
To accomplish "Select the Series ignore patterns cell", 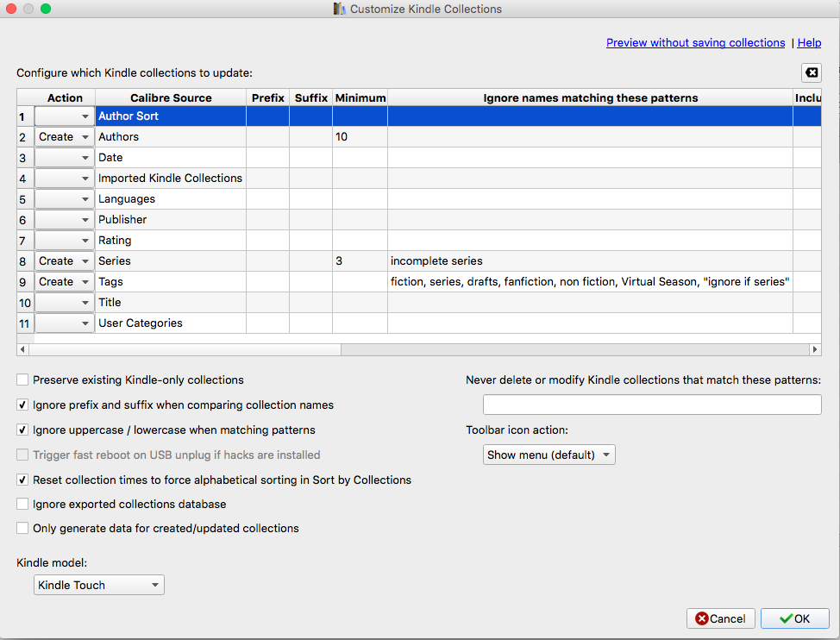I will click(590, 260).
